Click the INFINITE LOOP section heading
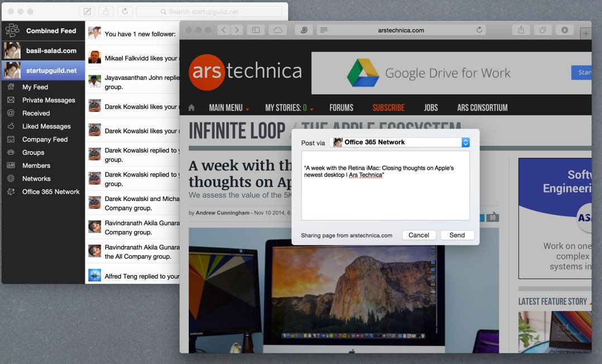 [237, 131]
